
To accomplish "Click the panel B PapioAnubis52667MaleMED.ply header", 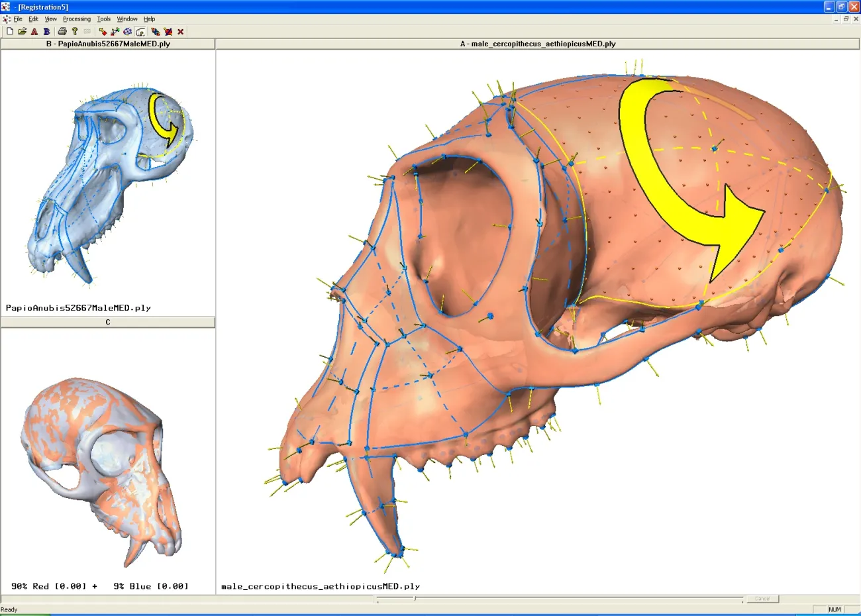I will click(108, 44).
